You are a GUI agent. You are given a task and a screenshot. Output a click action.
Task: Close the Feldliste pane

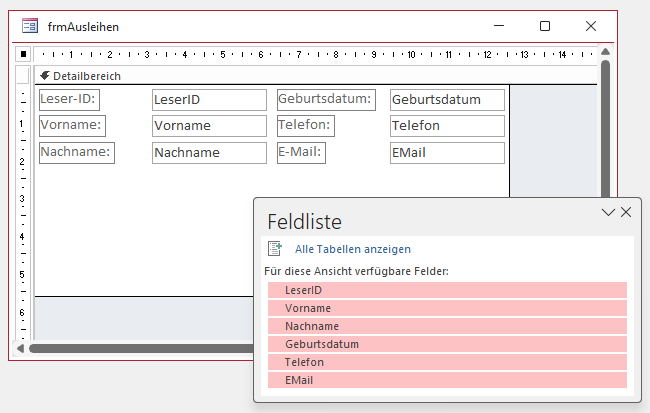[x=626, y=212]
